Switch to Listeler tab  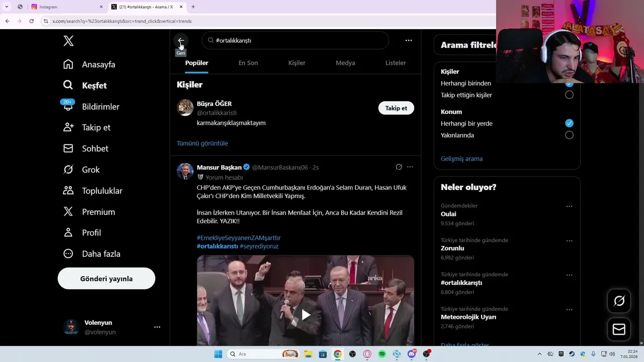pos(395,63)
